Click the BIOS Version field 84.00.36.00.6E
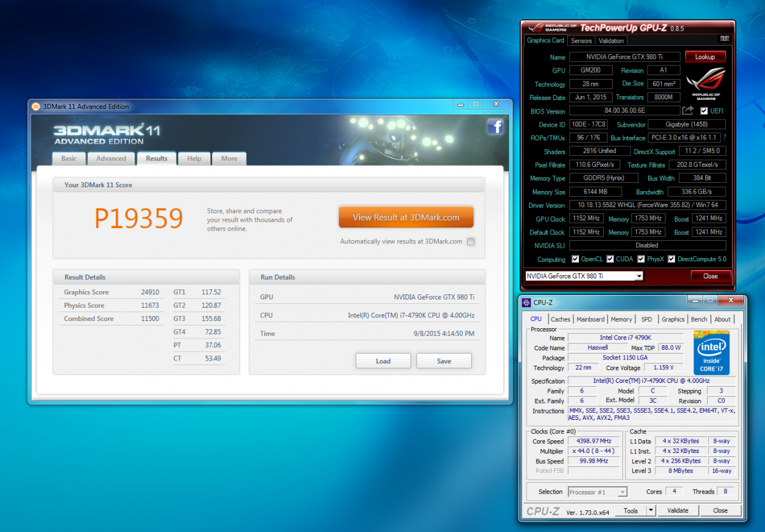The width and height of the screenshot is (765, 532). pyautogui.click(x=625, y=111)
